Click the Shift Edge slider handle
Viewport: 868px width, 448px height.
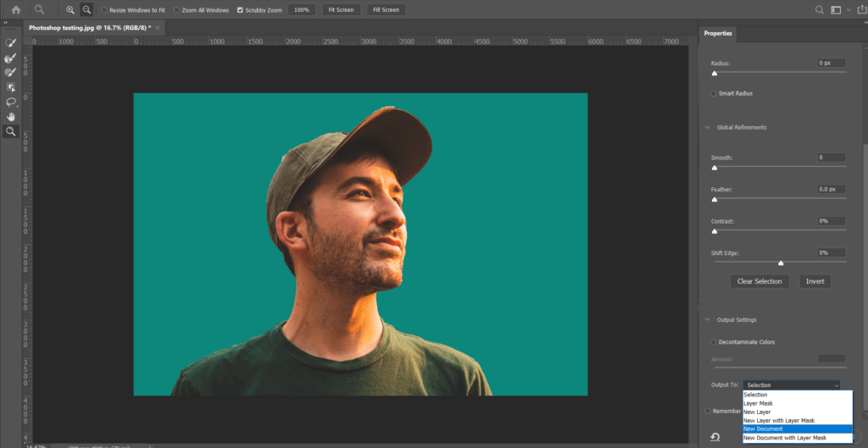tap(781, 263)
